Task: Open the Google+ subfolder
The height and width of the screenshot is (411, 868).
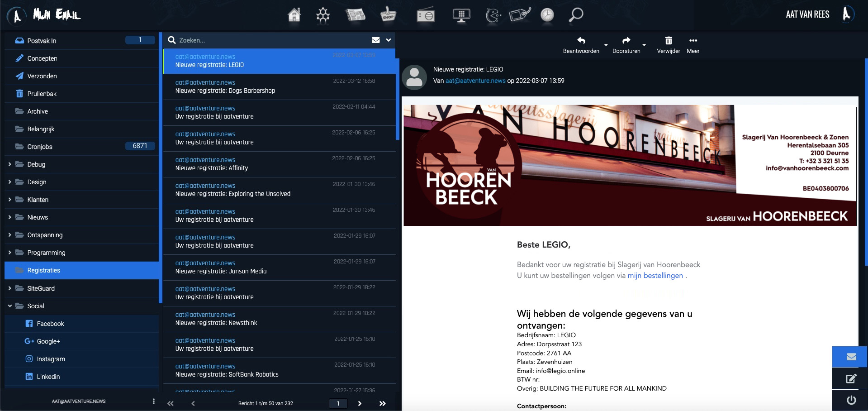Action: tap(81, 341)
